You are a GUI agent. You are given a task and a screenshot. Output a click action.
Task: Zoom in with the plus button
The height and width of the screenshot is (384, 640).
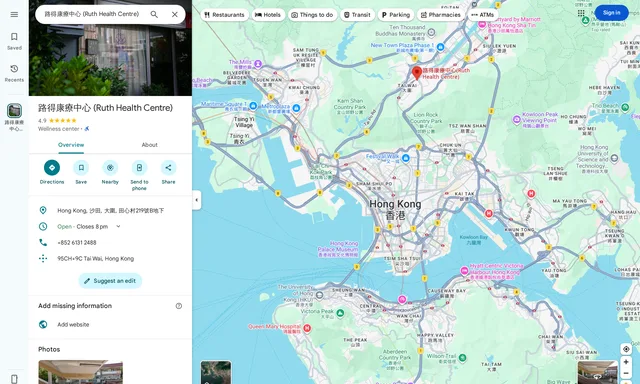(x=626, y=362)
